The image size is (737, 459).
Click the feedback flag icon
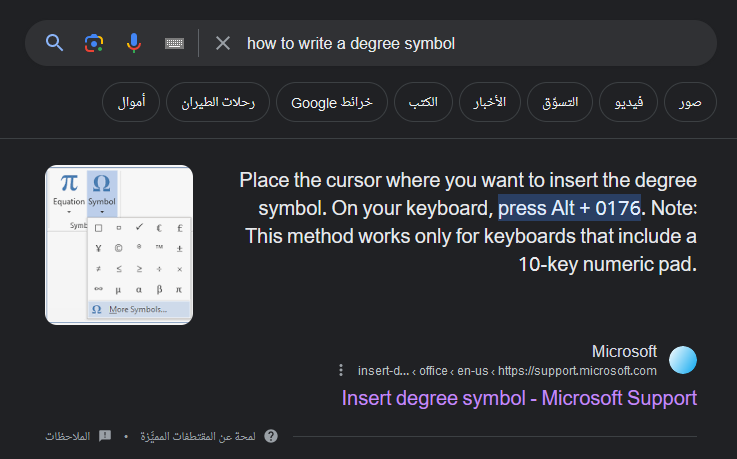coord(105,436)
